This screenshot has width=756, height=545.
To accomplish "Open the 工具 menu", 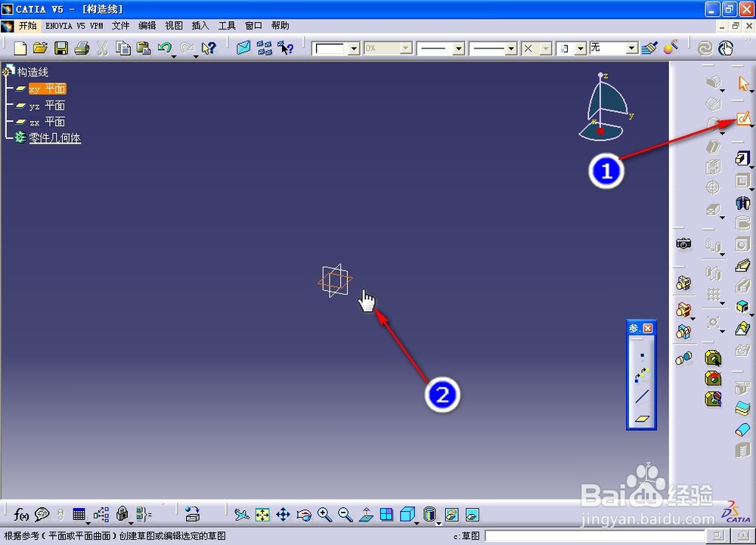I will point(227,26).
